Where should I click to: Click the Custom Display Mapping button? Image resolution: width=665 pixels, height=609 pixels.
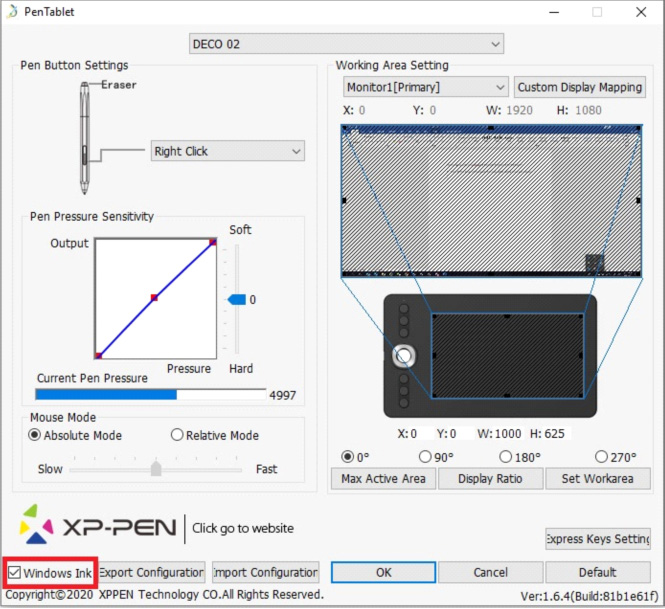click(x=579, y=87)
